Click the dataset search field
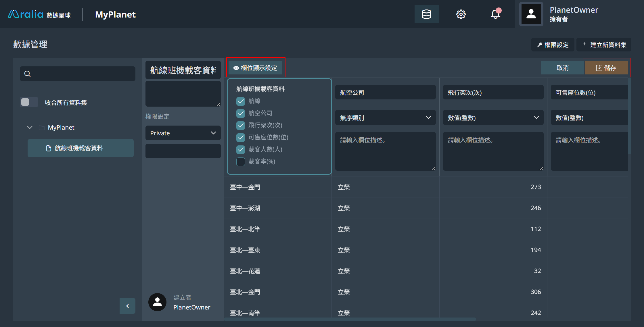Viewport: 644px width, 327px height. tap(78, 74)
